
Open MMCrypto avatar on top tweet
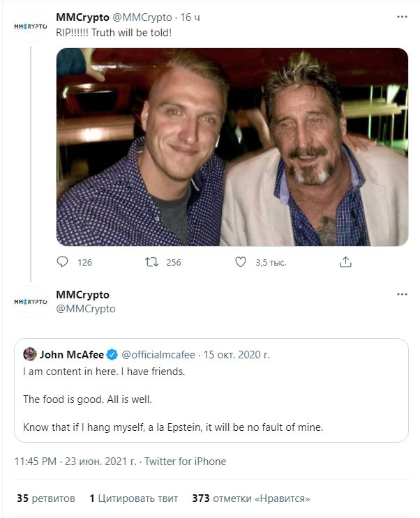point(31,26)
